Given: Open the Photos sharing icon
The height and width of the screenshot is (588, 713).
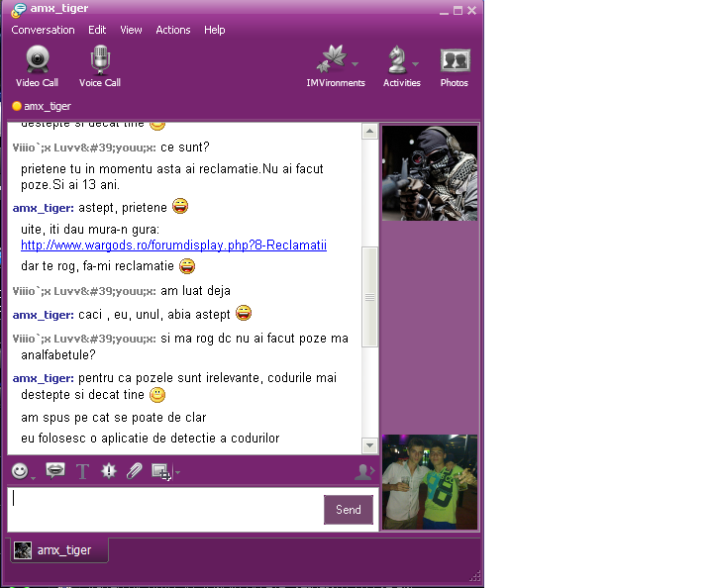Looking at the screenshot, I should point(455,66).
